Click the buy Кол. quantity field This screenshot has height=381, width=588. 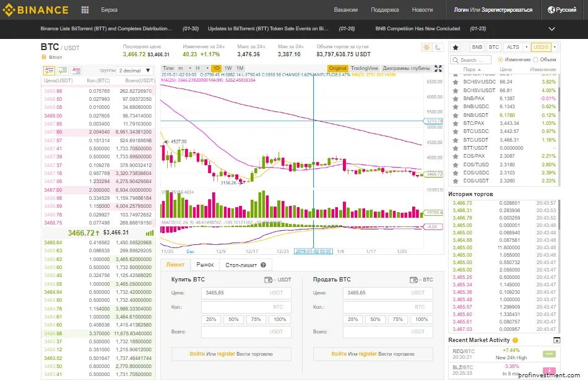pyautogui.click(x=246, y=307)
